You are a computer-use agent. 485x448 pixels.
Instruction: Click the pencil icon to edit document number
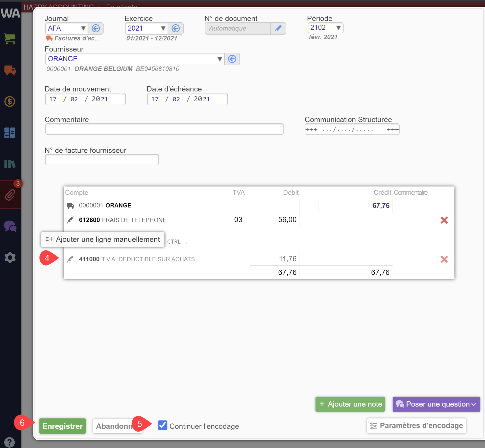[278, 28]
